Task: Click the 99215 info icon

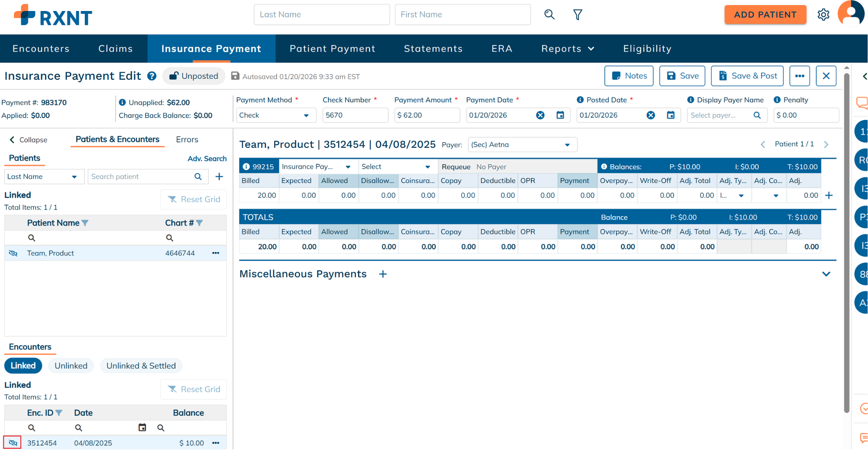Action: point(246,167)
